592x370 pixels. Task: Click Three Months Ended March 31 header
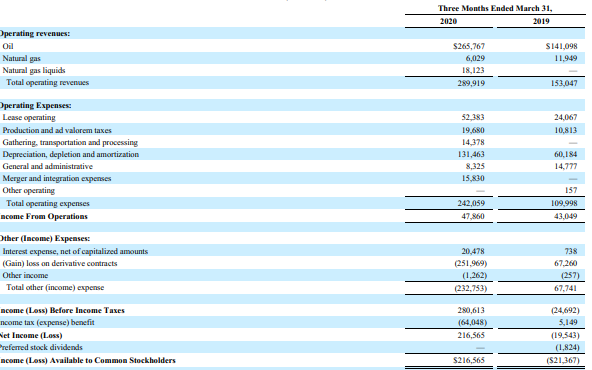click(495, 8)
